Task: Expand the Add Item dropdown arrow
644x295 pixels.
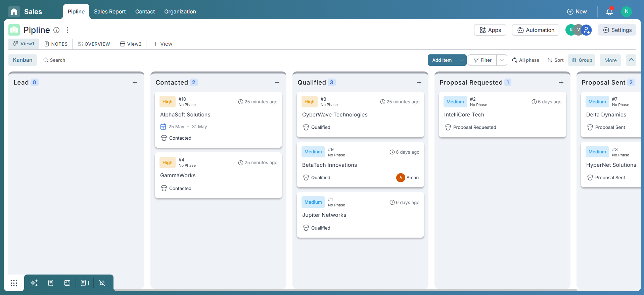Action: pyautogui.click(x=462, y=60)
